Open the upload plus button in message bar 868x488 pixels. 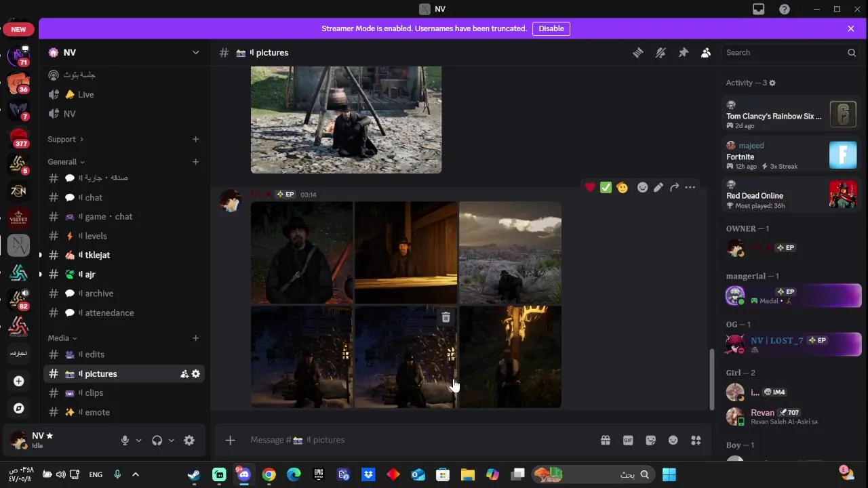231,440
